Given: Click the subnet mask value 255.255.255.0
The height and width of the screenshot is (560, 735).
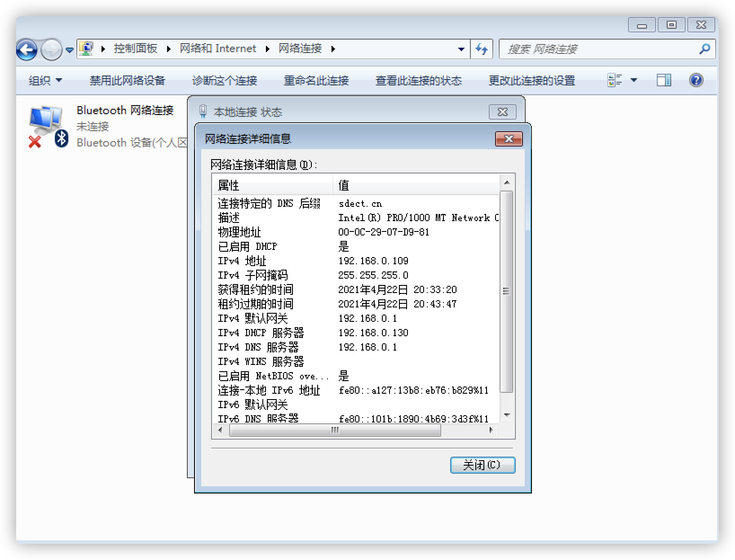Looking at the screenshot, I should point(373,276).
